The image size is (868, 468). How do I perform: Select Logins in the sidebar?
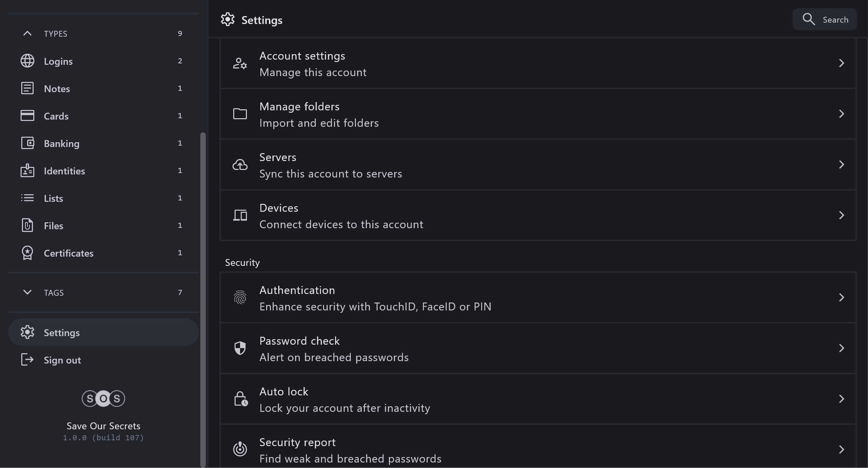pos(58,61)
